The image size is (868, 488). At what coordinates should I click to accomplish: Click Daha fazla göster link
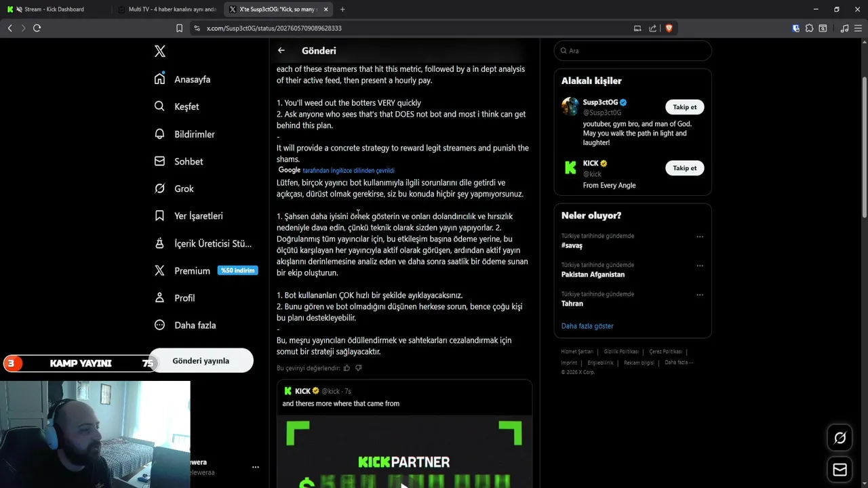(587, 326)
